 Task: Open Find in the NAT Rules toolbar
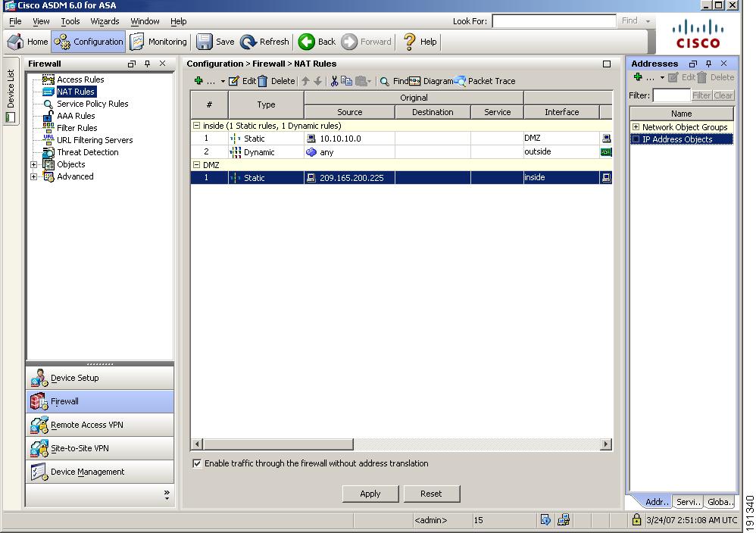click(394, 81)
